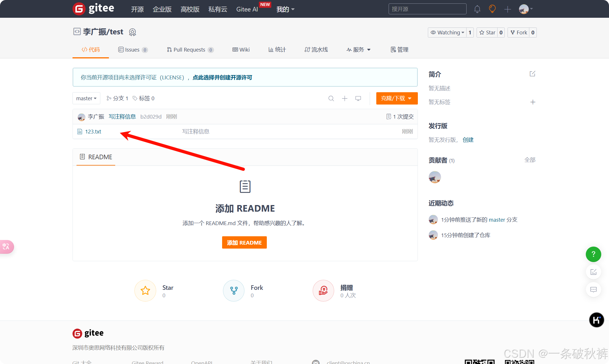Click the green help question mark button

tap(593, 254)
